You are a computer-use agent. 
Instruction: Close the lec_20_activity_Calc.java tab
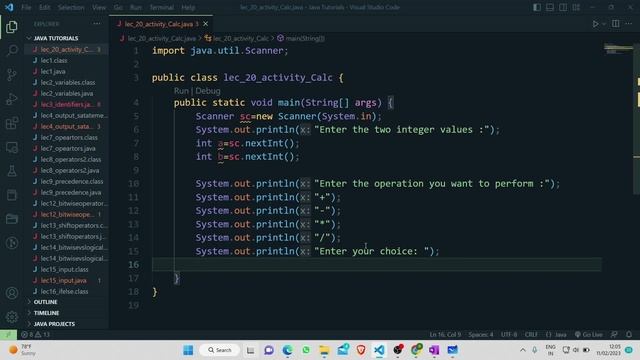point(206,24)
